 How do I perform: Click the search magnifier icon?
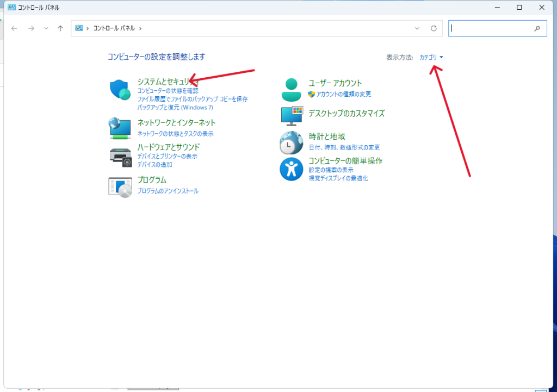click(537, 28)
